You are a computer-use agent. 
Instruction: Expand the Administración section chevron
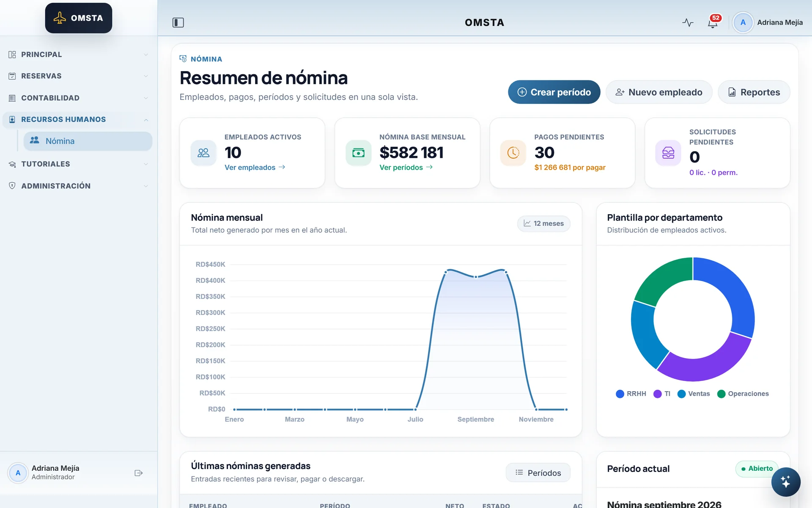pyautogui.click(x=146, y=186)
